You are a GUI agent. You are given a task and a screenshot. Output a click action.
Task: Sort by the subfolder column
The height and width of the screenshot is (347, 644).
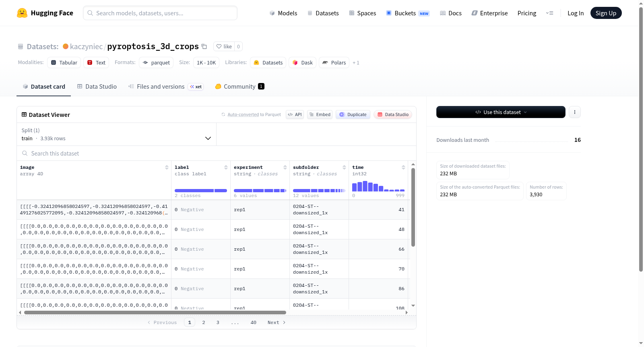coord(344,167)
